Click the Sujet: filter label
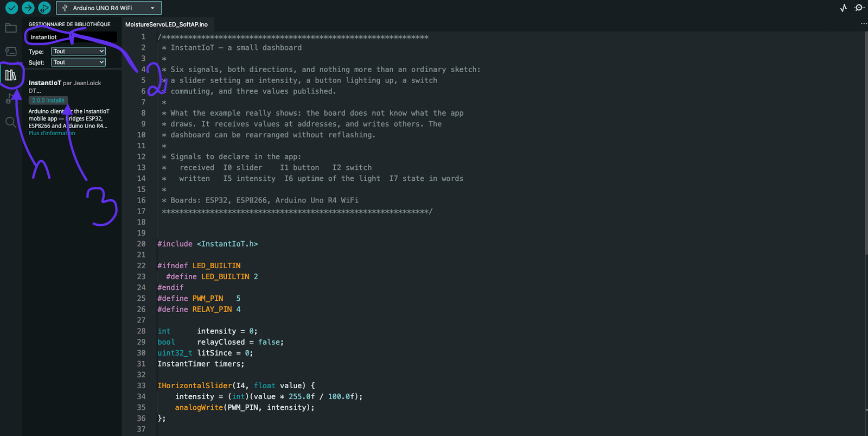The width and height of the screenshot is (868, 436). click(36, 62)
